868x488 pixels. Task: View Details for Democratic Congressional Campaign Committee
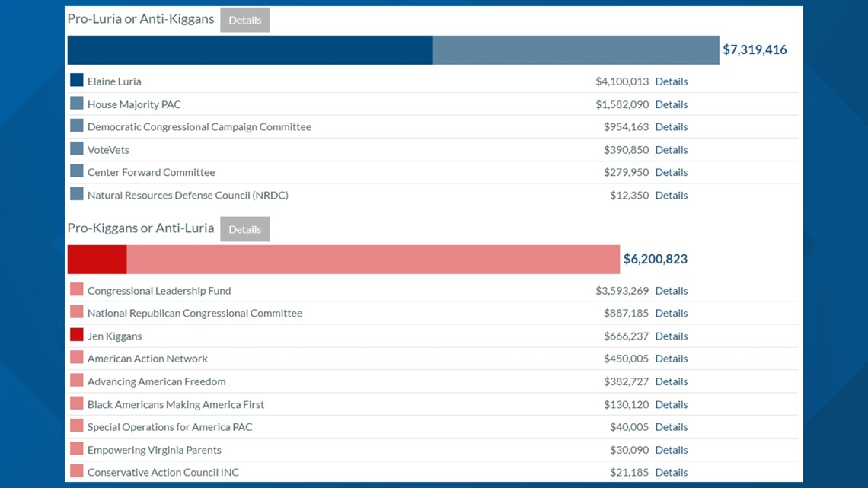point(671,126)
